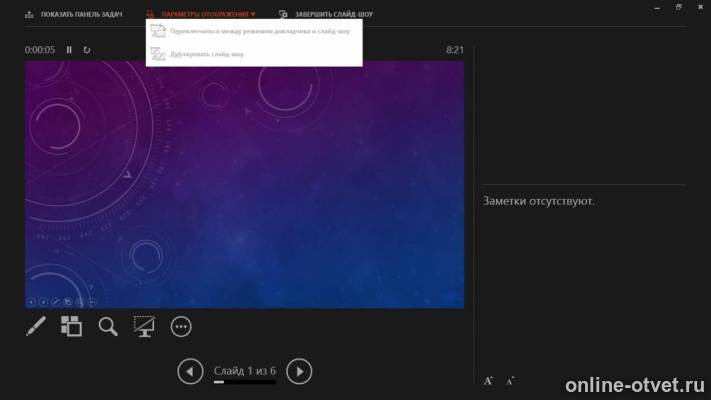Click on-slide previous arrow overlay icon
Image resolution: width=711 pixels, height=400 pixels.
[x=31, y=302]
